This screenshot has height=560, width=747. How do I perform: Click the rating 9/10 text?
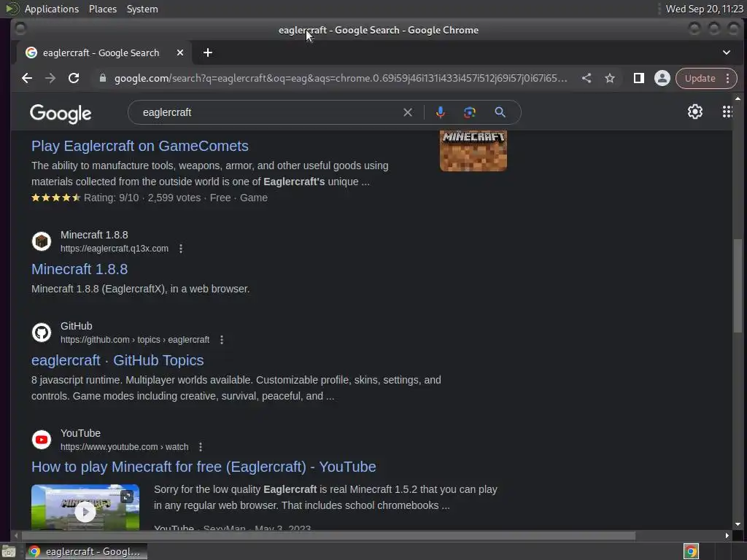112,198
